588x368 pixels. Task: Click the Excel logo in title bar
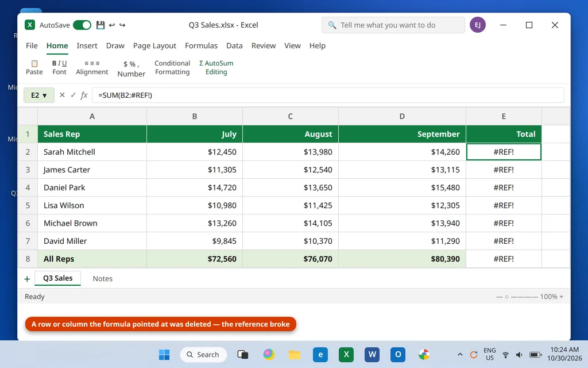30,25
